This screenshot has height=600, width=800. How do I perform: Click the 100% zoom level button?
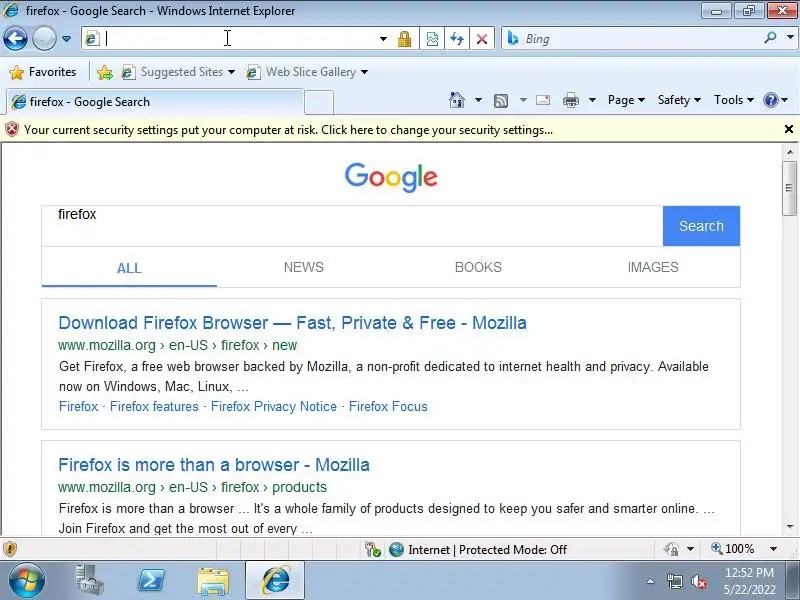[733, 549]
